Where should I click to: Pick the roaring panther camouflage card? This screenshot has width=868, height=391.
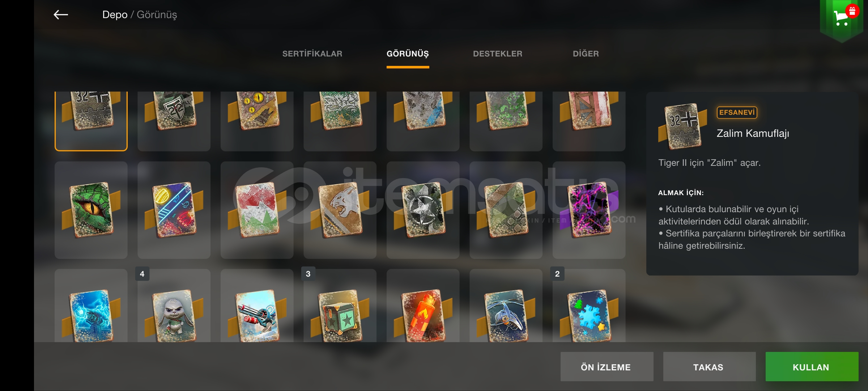[340, 210]
